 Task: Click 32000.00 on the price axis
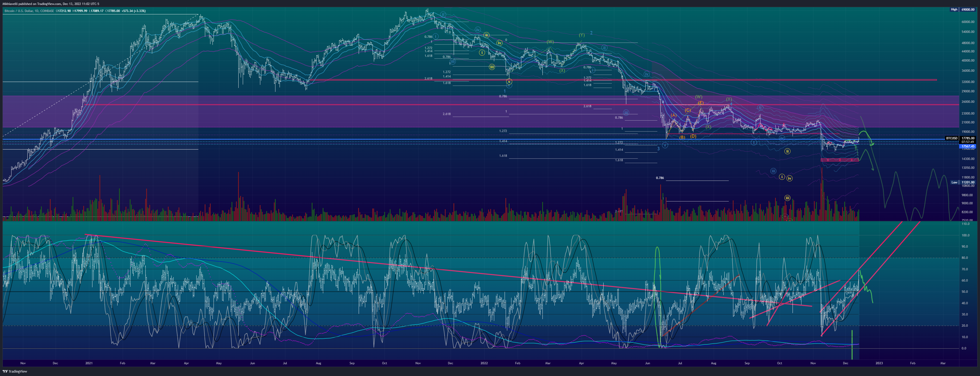point(968,82)
